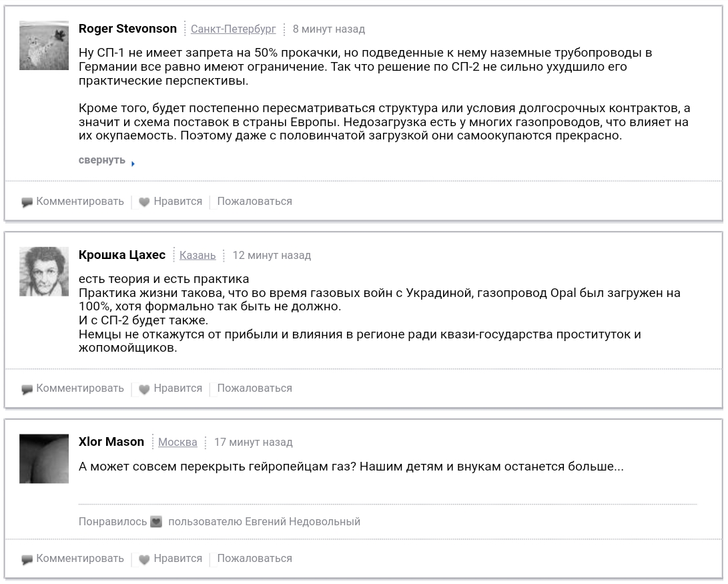
Task: Click heart icon under Xlor Mason's comment
Action: click(144, 559)
